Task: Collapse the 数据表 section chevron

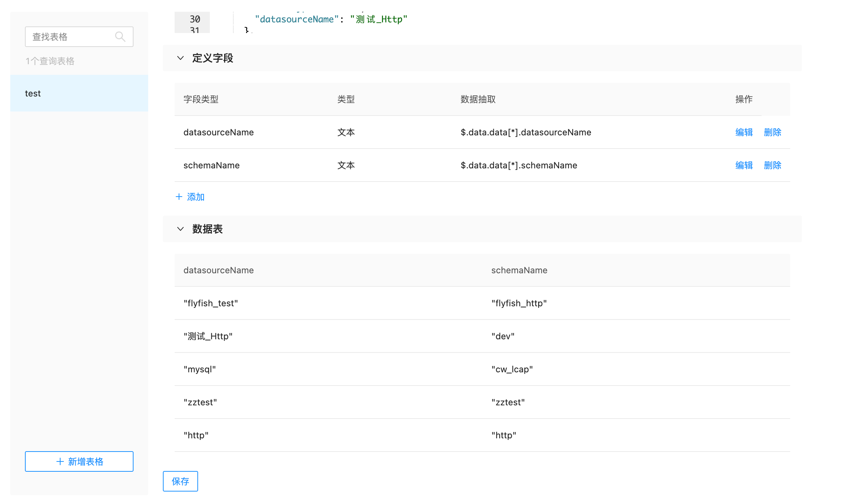Action: (180, 229)
